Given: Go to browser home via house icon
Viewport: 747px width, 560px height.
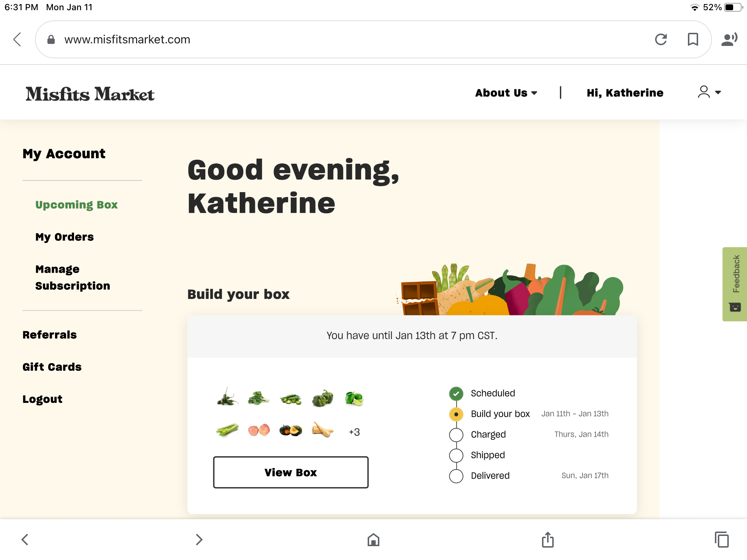Looking at the screenshot, I should 373,540.
